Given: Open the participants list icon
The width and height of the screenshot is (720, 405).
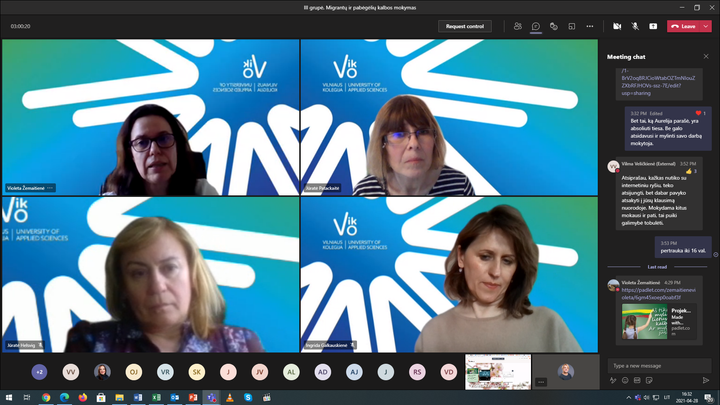Looking at the screenshot, I should pos(518,26).
